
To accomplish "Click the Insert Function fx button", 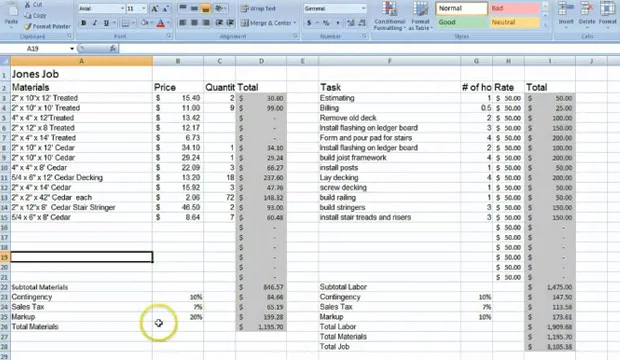I will click(x=112, y=48).
